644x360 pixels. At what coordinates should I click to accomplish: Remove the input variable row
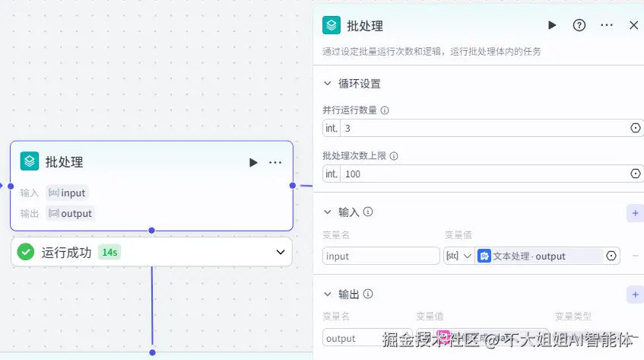click(x=636, y=256)
